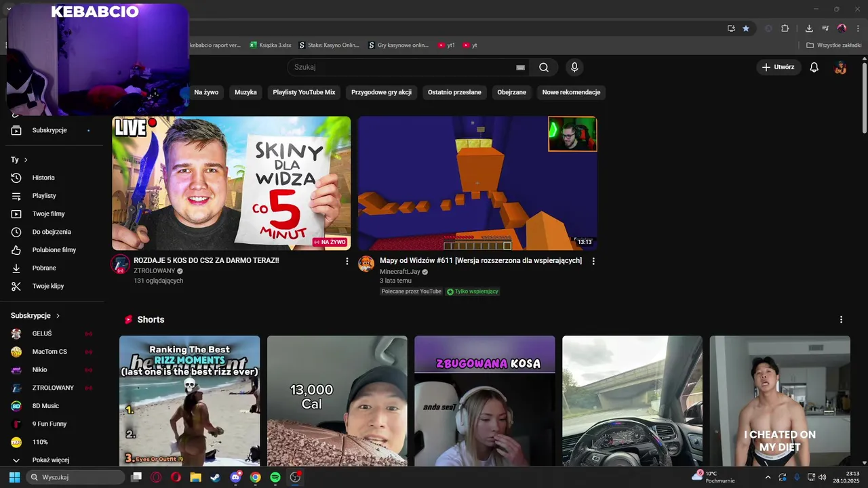Open Stake: Kasyno Online bookmark
The height and width of the screenshot is (488, 868).
[x=329, y=45]
